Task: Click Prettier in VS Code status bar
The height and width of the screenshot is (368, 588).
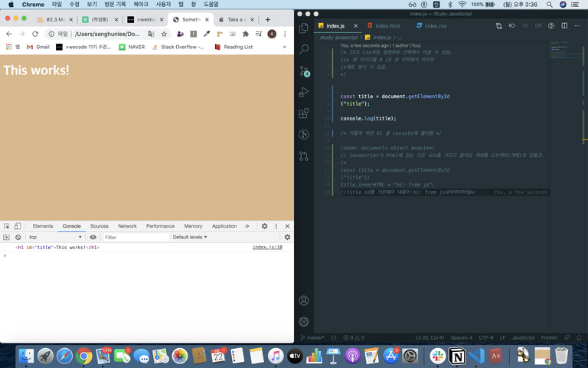Action: pos(549,337)
